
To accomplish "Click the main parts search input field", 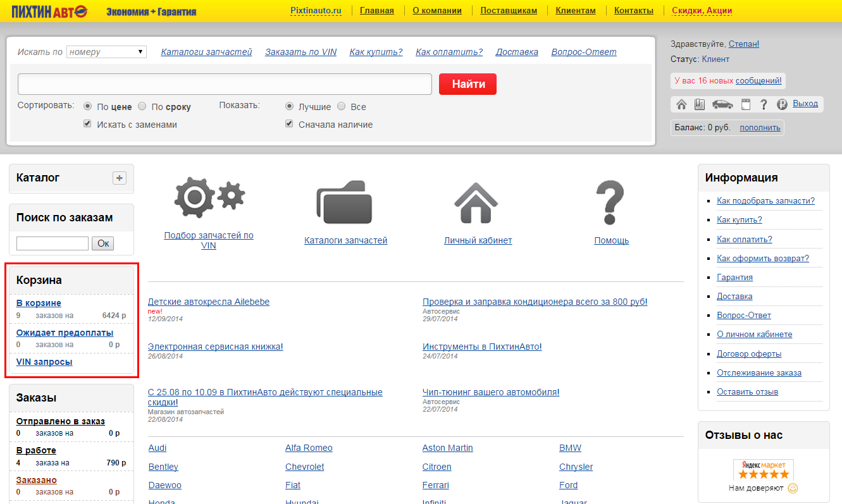I will tap(225, 84).
